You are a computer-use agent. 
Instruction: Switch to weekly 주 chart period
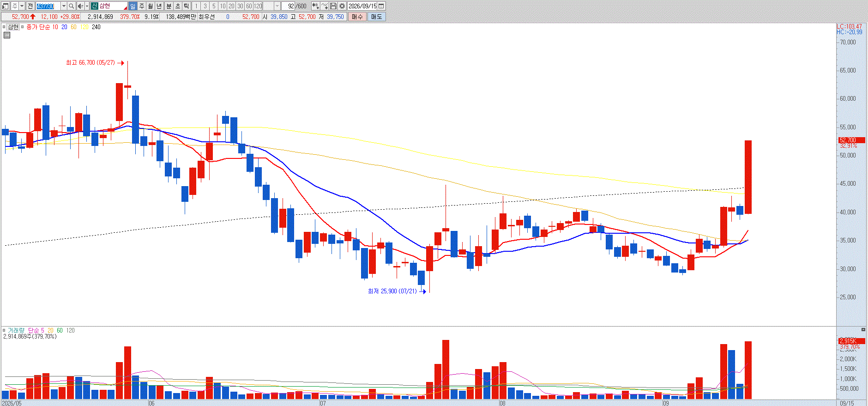[x=142, y=6]
